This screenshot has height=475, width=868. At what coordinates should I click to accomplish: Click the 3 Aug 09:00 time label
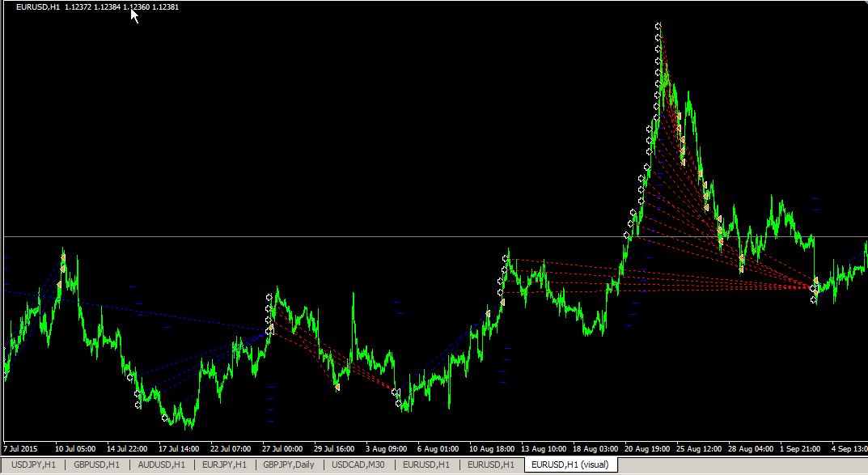[387, 449]
